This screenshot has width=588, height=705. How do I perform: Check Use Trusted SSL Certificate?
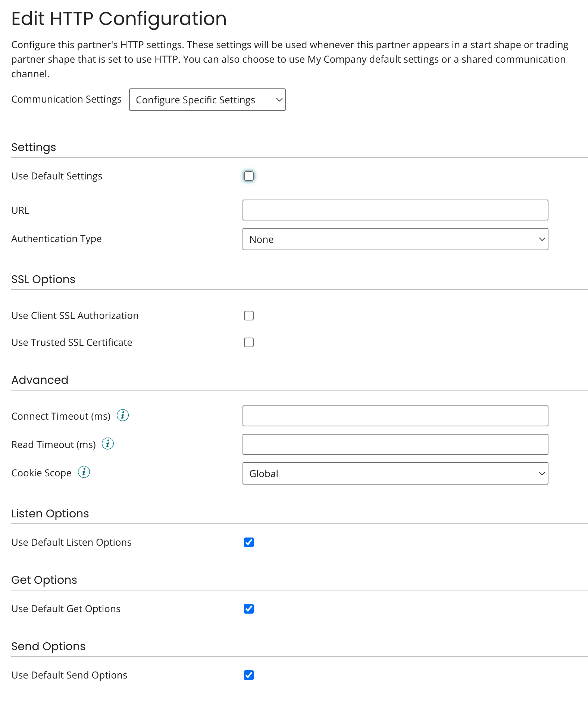(x=249, y=342)
